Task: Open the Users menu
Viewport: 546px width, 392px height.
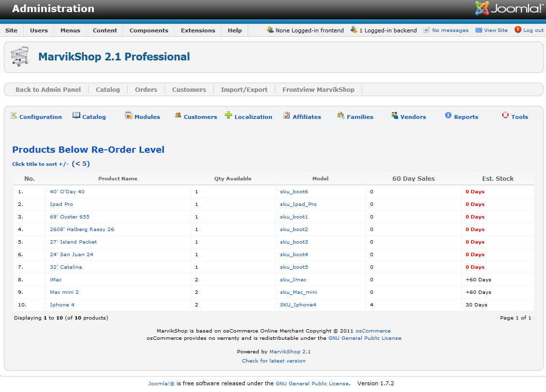Action: pyautogui.click(x=39, y=30)
